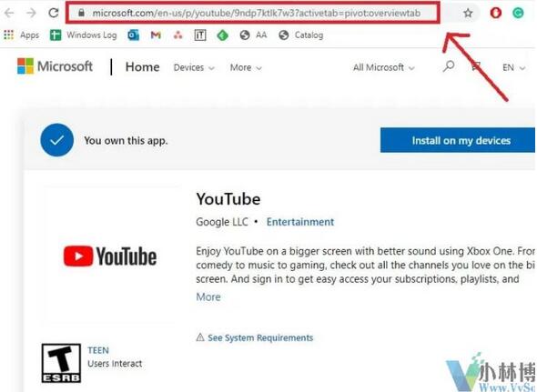
Task: Open the Gmail bookmark icon
Action: tap(156, 35)
